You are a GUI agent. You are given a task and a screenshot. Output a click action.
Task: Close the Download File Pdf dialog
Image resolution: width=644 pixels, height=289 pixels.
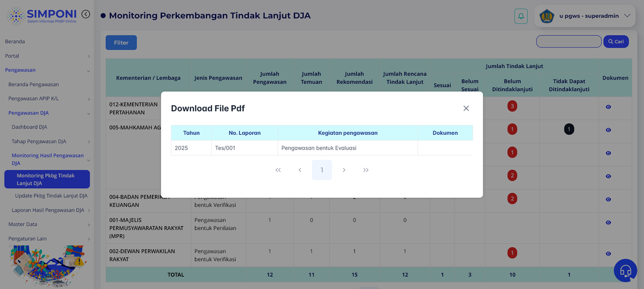coord(466,108)
